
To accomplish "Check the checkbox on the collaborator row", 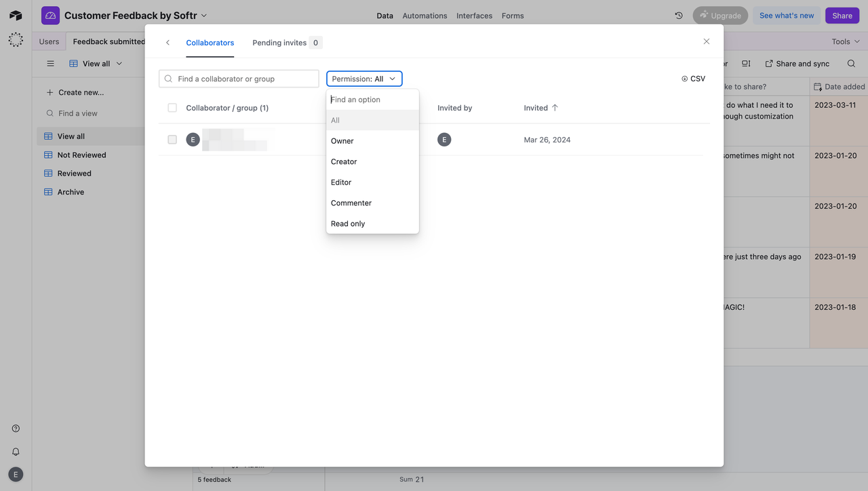I will click(x=172, y=140).
